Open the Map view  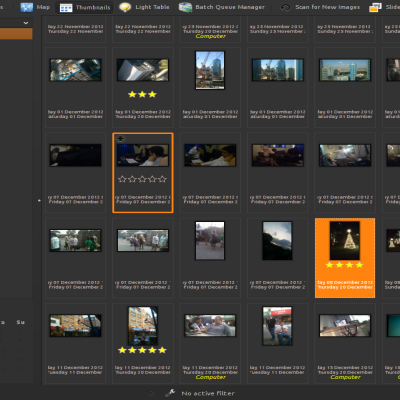click(35, 7)
